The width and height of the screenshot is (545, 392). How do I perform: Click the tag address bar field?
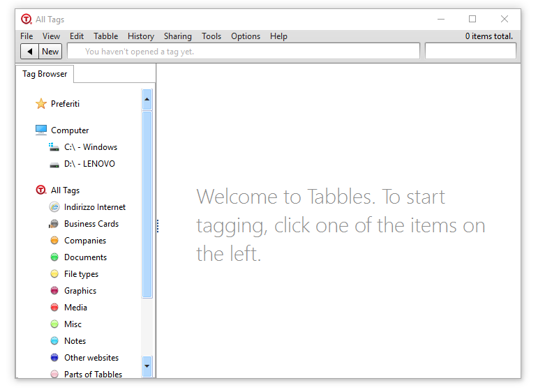click(244, 52)
